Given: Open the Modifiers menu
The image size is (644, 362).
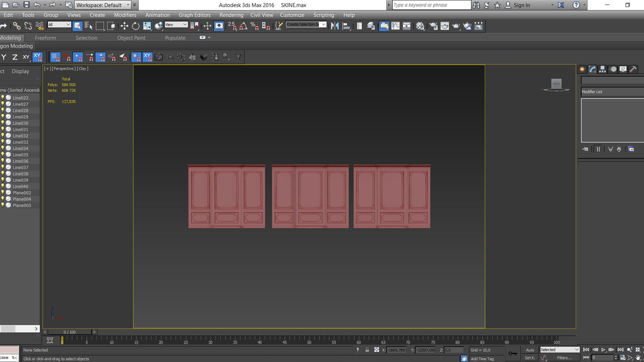Looking at the screenshot, I should point(125,15).
